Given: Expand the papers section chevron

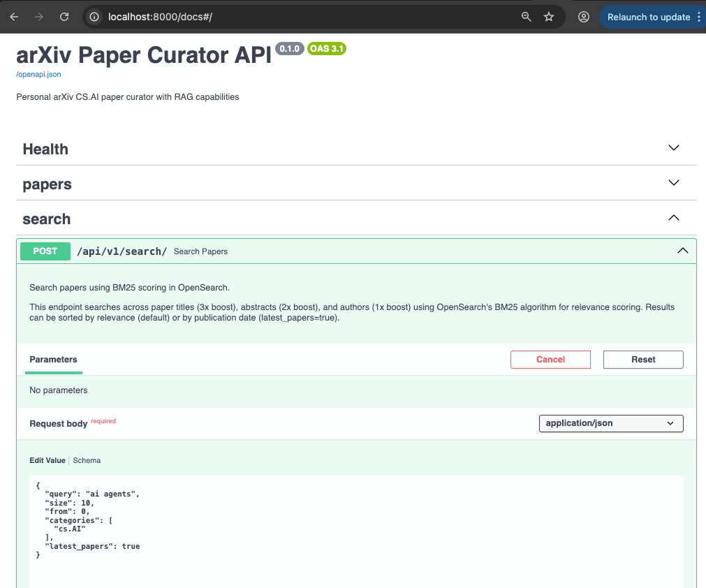Looking at the screenshot, I should click(x=674, y=183).
